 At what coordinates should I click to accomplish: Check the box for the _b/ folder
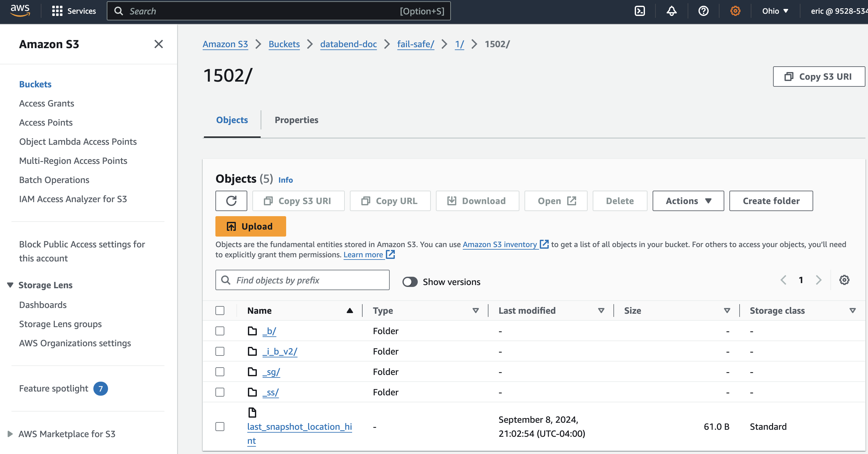(x=220, y=331)
